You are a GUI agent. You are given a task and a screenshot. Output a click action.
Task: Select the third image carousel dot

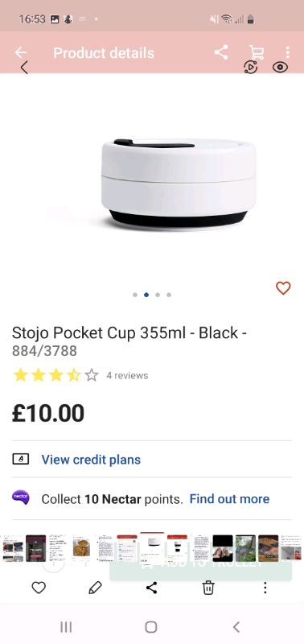click(158, 295)
